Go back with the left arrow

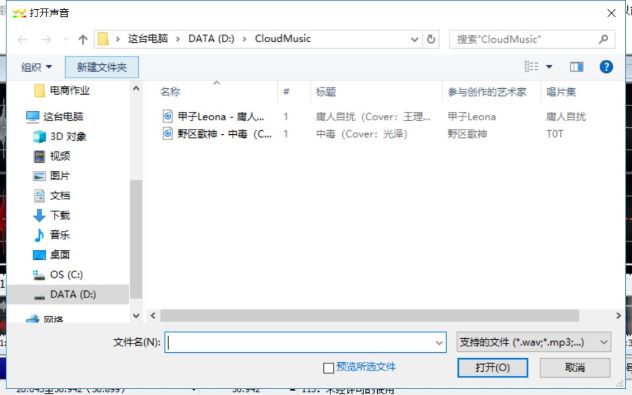pos(23,40)
